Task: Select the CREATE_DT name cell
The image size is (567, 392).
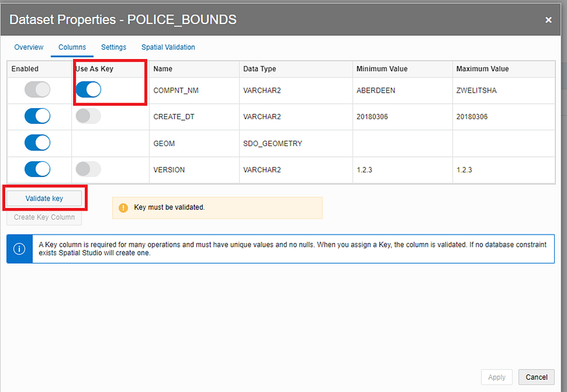Action: click(194, 117)
